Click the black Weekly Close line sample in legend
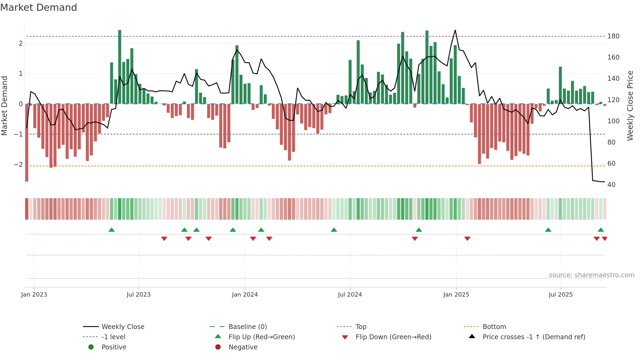 [91, 327]
